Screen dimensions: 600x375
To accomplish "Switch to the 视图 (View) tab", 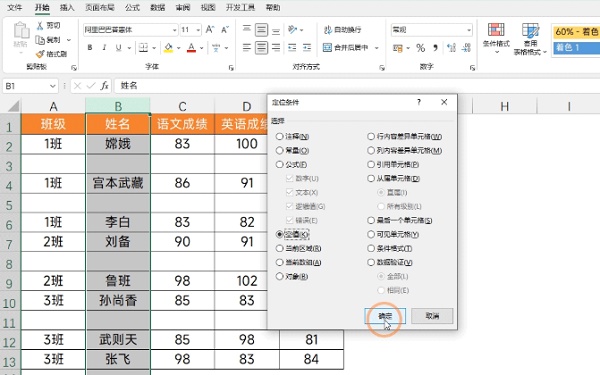I will [x=208, y=7].
